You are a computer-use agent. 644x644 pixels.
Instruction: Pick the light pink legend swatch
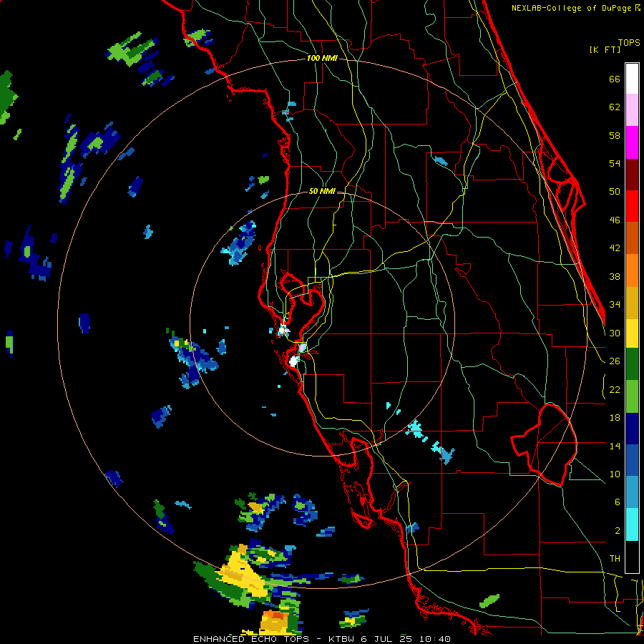632,110
